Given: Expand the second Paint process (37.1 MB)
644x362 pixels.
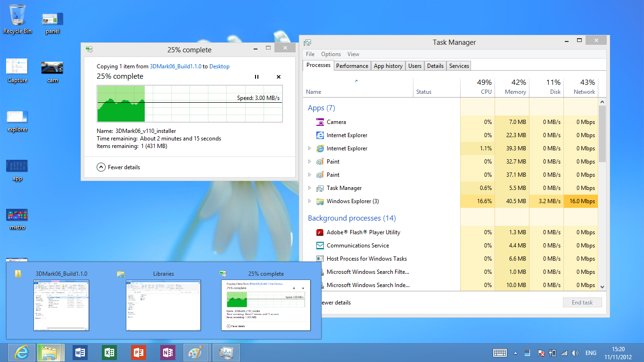Looking at the screenshot, I should click(309, 175).
